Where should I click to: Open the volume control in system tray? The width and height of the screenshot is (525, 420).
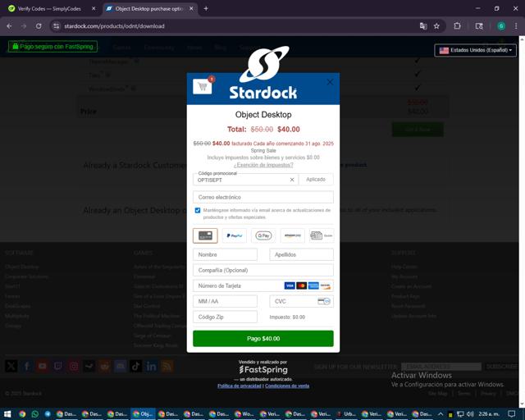click(x=470, y=414)
